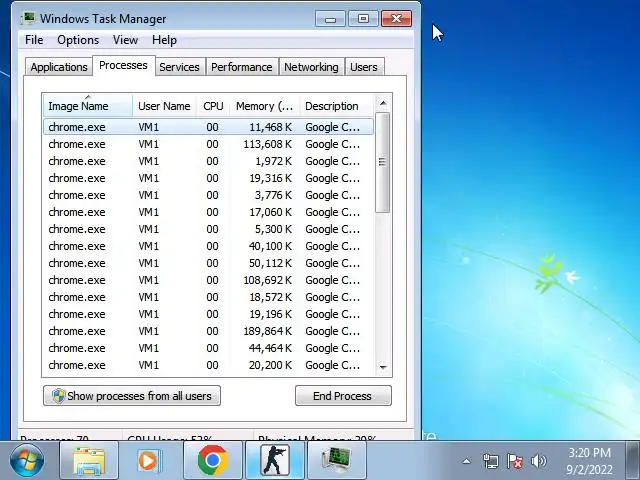Sort by User Name column header
The width and height of the screenshot is (640, 480).
coord(164,106)
